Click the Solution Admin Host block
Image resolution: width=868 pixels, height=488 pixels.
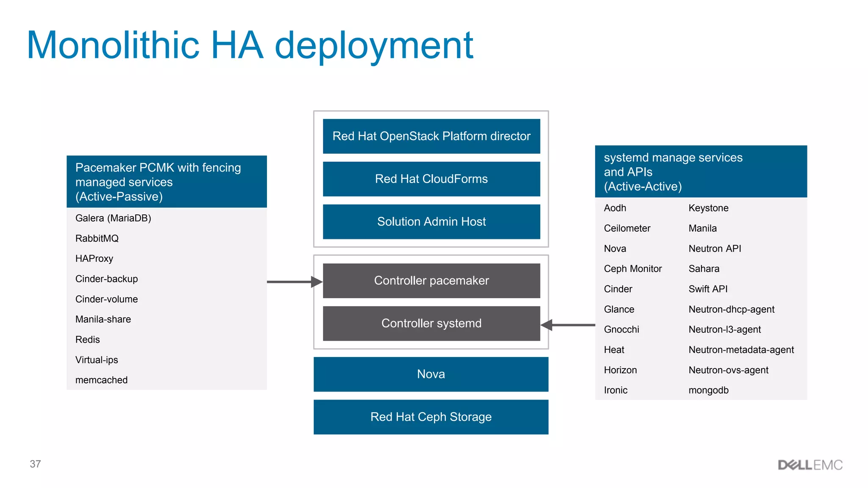pos(431,222)
